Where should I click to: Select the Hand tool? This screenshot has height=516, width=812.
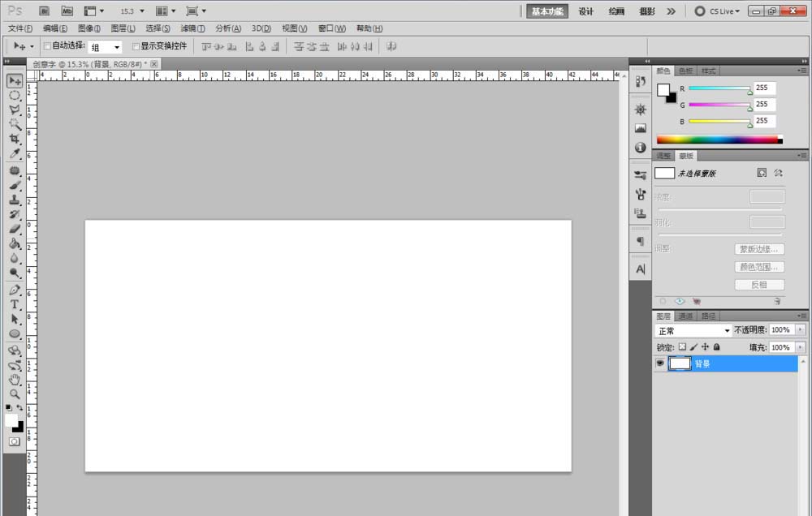(x=15, y=380)
